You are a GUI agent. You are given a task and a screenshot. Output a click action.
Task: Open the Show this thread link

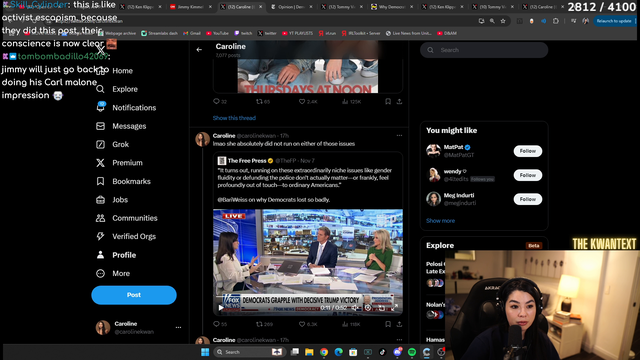(234, 118)
